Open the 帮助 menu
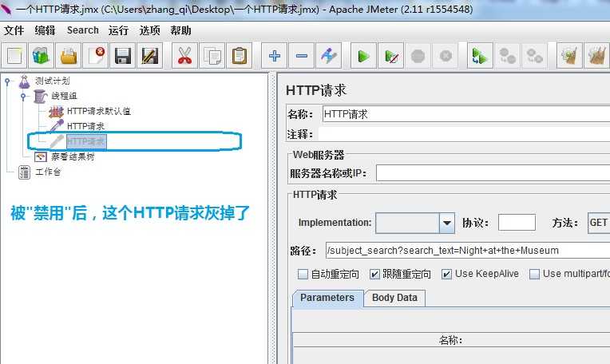Viewport: 610px width, 364px height. click(x=180, y=30)
